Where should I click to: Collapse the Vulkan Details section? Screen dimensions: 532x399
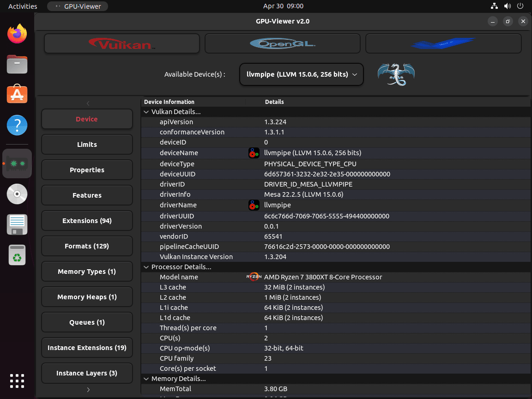tap(146, 112)
